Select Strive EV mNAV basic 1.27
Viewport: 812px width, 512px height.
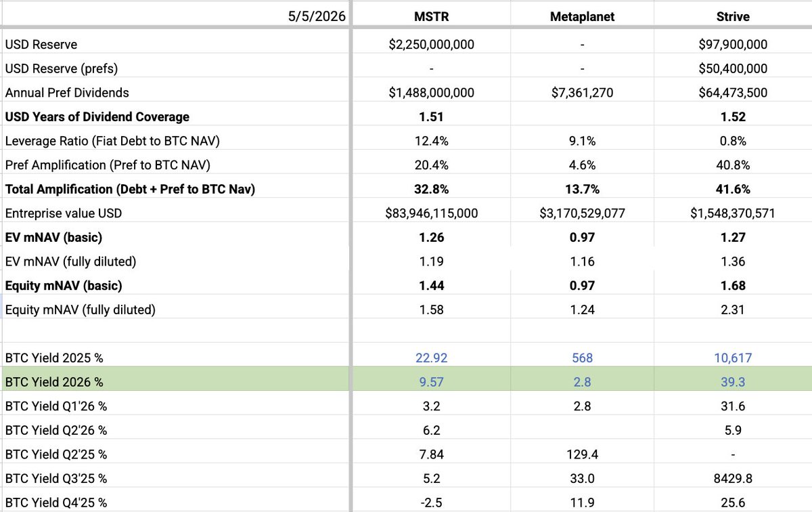tap(733, 237)
